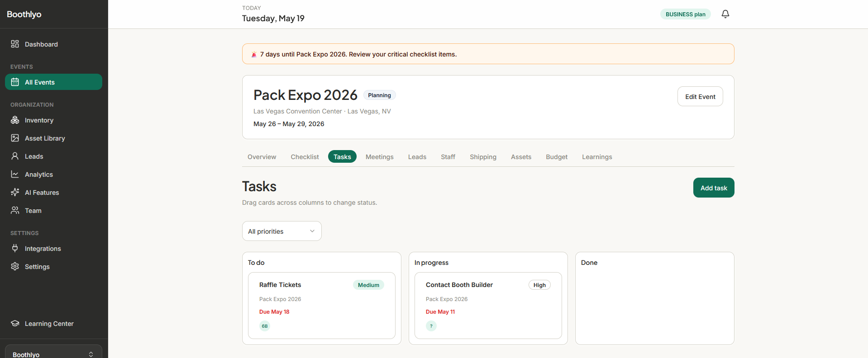
Task: Click the Leads person icon in sidebar
Action: pos(15,156)
